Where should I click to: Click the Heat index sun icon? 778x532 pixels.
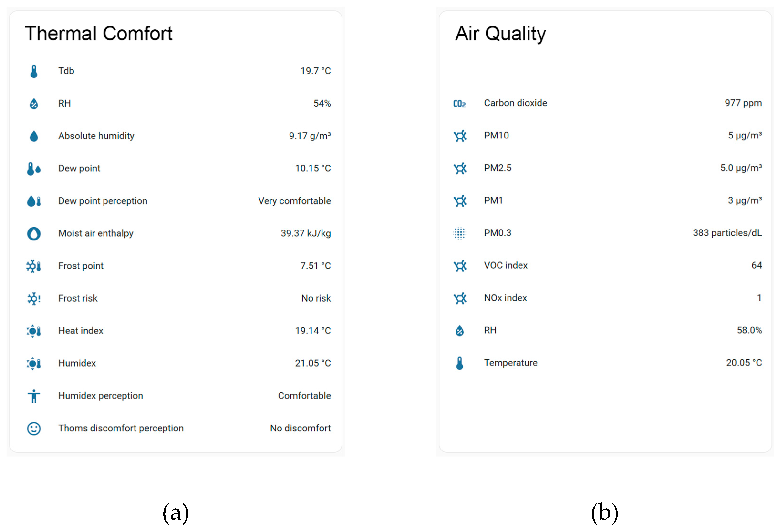click(33, 331)
